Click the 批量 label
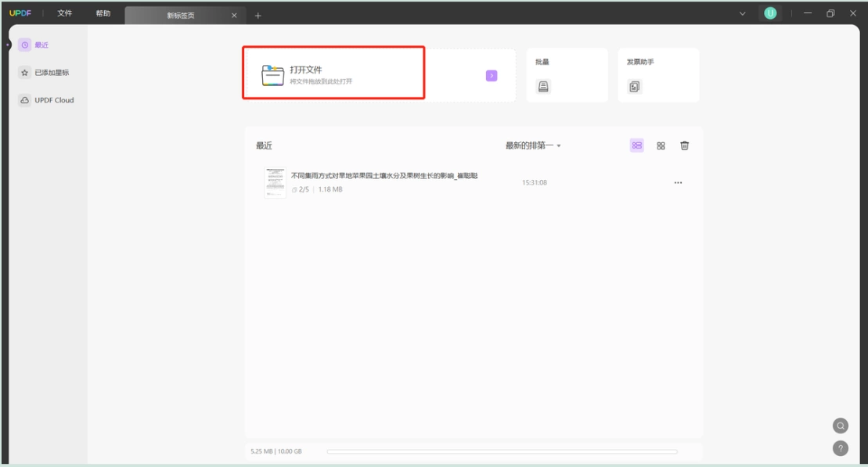868x467 pixels. (542, 62)
